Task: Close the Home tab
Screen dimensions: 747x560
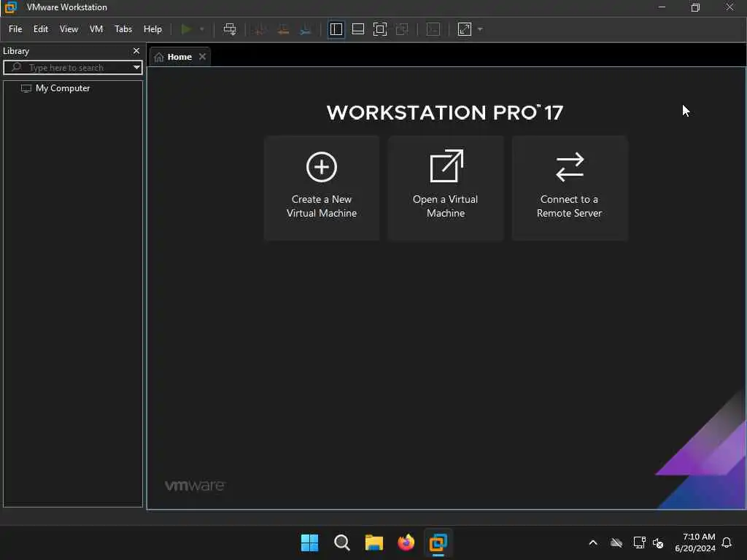Action: pyautogui.click(x=203, y=56)
